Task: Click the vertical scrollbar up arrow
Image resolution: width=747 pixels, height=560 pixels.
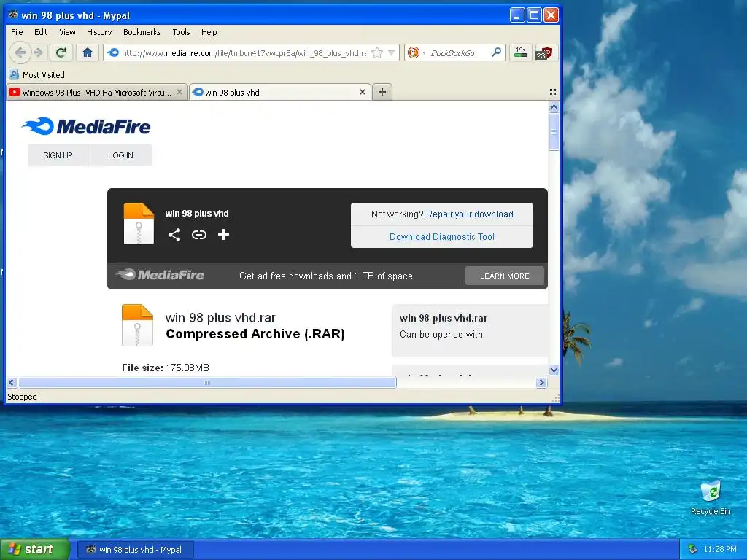Action: point(554,106)
